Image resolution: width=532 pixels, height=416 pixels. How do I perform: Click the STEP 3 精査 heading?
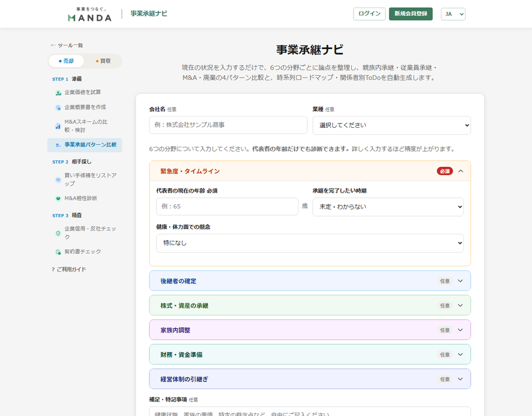point(67,215)
